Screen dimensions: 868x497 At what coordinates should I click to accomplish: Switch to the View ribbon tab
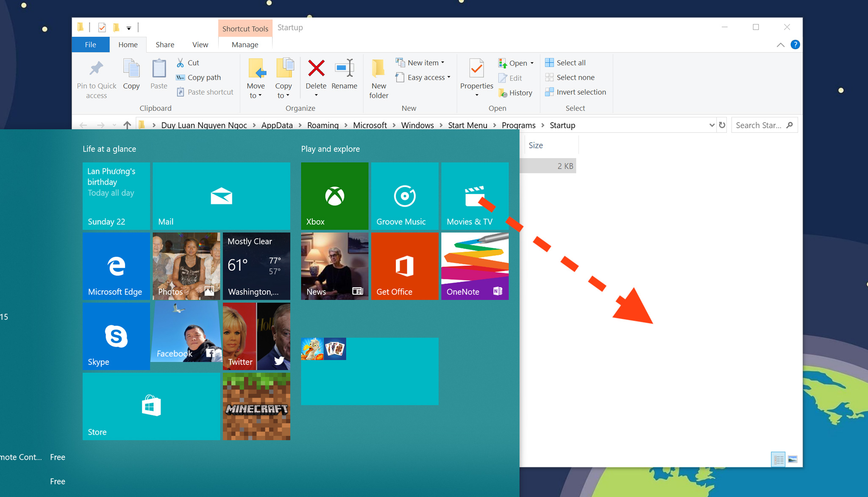point(200,44)
